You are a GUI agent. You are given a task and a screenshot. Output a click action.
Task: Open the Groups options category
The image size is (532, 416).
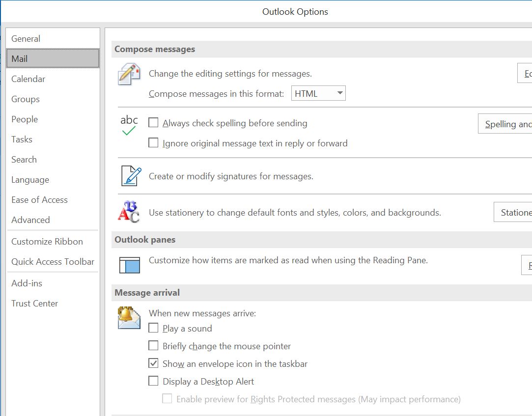click(x=53, y=99)
